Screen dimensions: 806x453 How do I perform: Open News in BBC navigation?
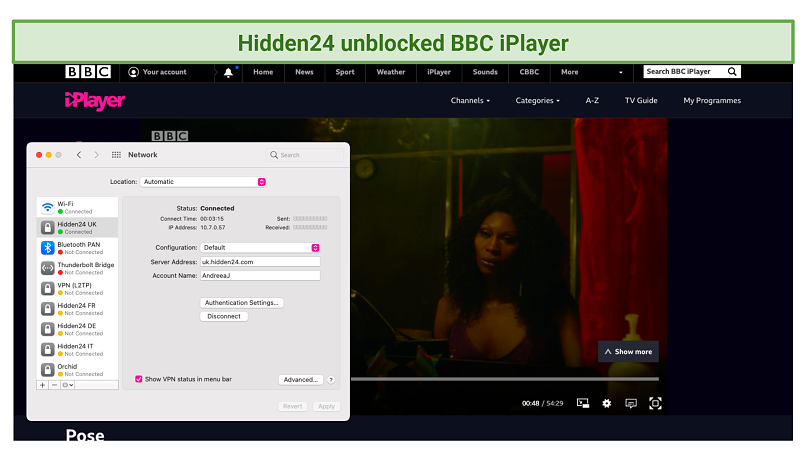tap(304, 72)
